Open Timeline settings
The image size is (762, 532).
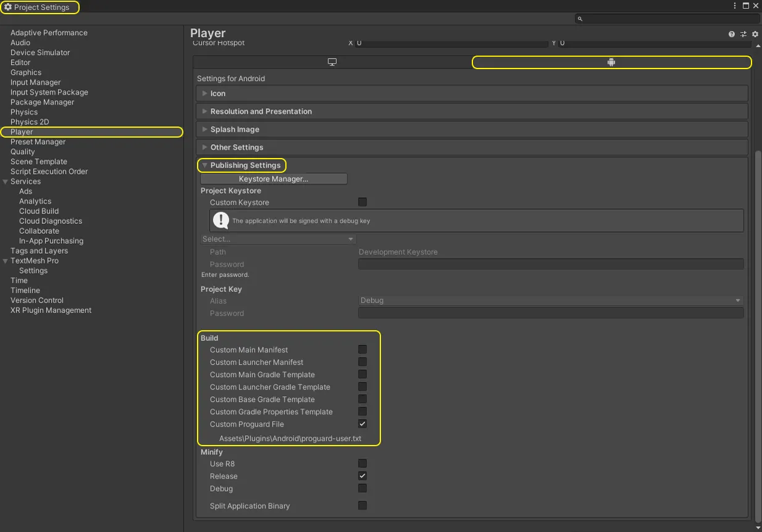(25, 290)
